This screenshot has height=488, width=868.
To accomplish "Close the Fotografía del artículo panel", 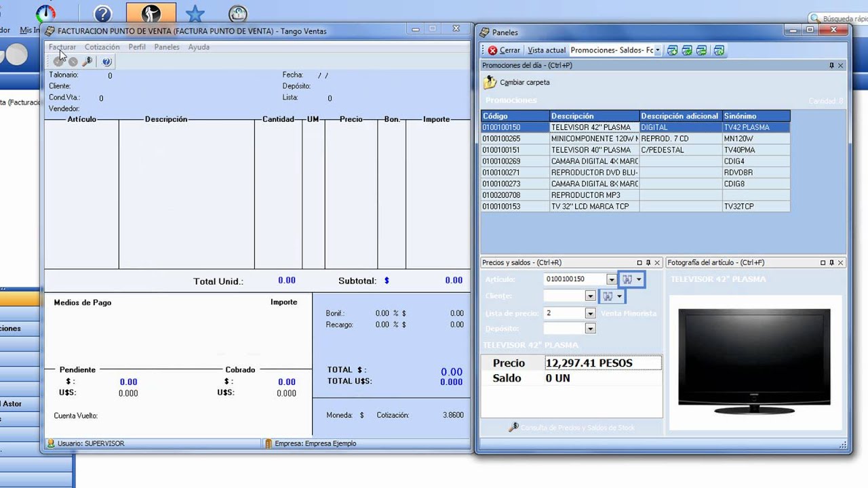I will (841, 262).
